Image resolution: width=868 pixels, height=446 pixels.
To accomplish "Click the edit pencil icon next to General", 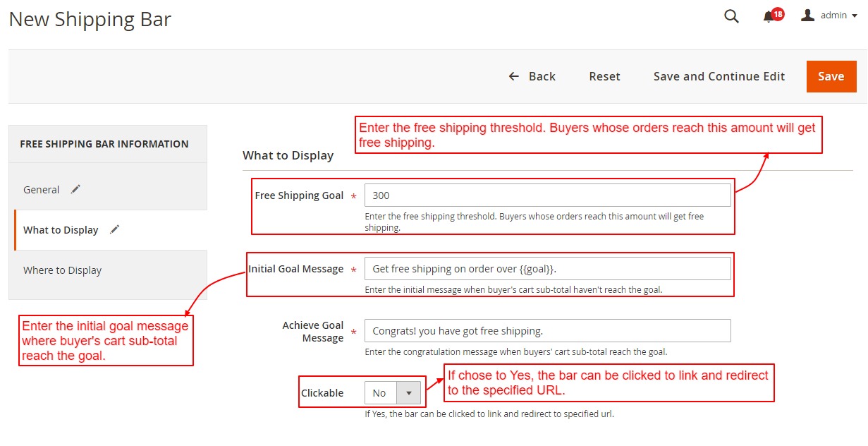I will pos(75,188).
